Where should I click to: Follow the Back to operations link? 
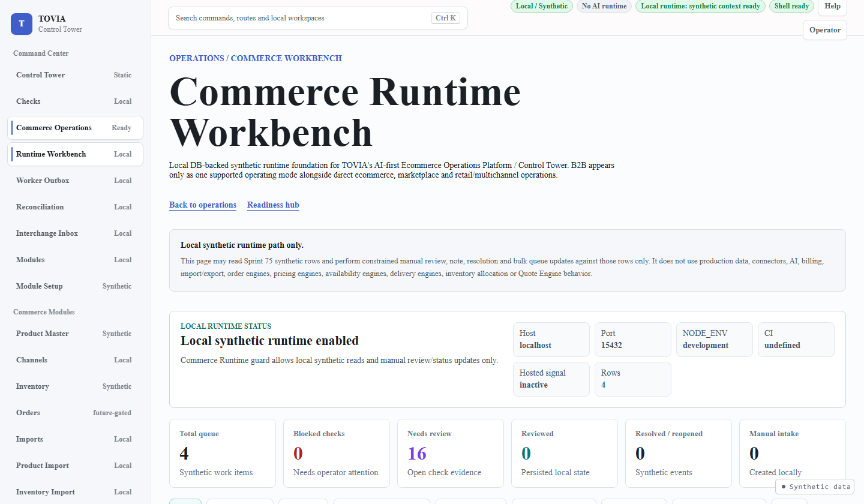tap(203, 205)
